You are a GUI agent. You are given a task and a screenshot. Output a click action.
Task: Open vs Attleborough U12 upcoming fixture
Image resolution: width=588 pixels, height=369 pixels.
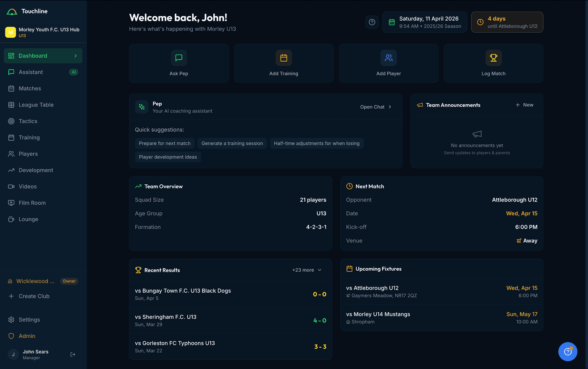click(x=442, y=292)
